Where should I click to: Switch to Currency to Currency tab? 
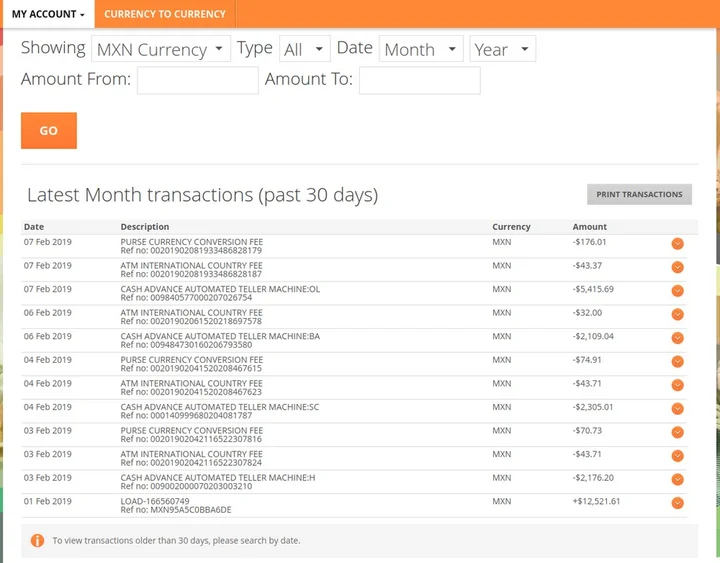[165, 14]
